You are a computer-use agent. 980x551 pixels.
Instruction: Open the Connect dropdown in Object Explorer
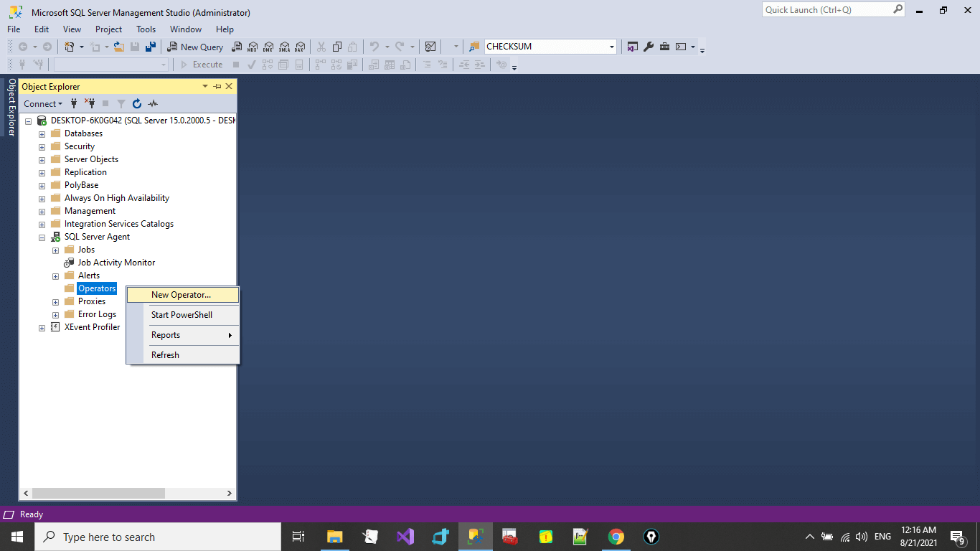tap(42, 103)
